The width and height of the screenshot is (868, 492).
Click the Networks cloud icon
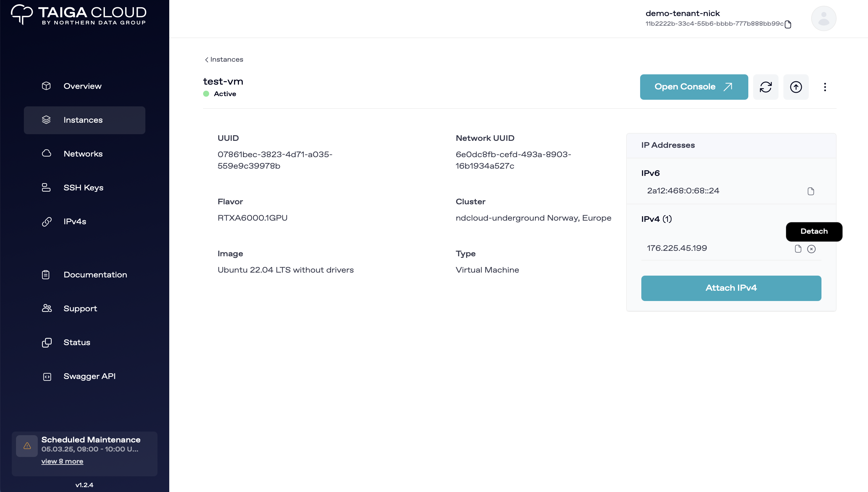46,154
